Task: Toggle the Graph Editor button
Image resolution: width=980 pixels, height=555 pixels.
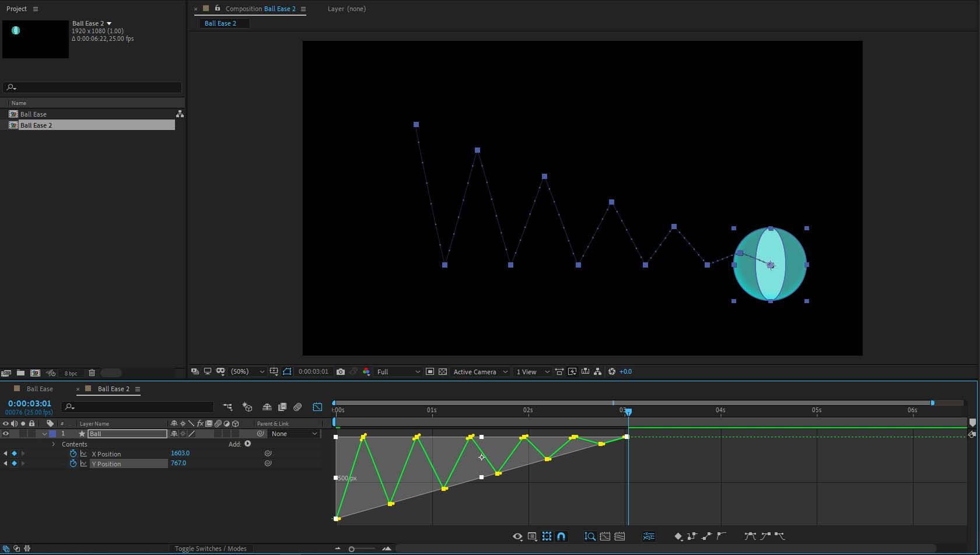Action: click(317, 407)
